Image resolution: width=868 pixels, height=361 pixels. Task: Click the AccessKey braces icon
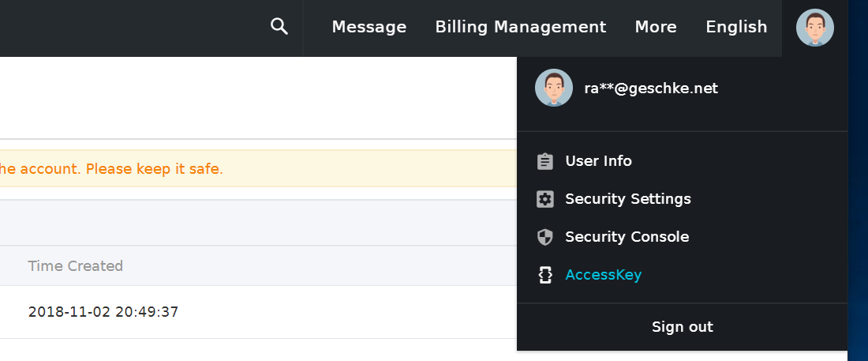545,275
